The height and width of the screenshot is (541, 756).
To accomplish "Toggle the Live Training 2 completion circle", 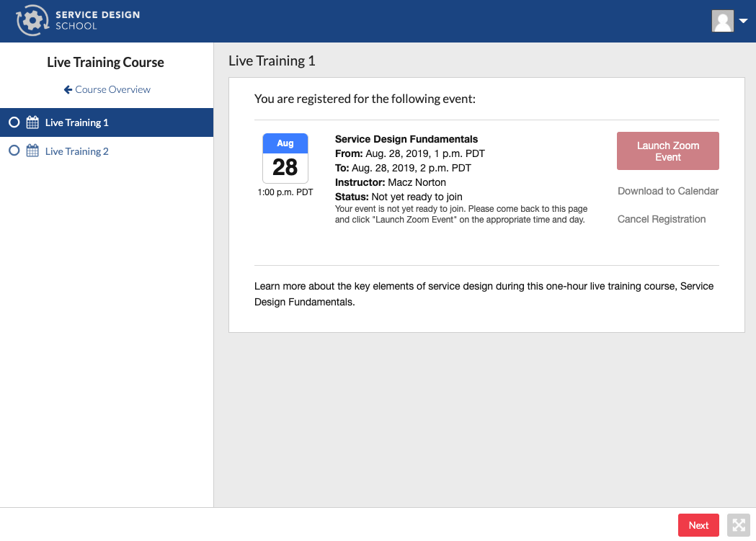I will click(x=14, y=151).
